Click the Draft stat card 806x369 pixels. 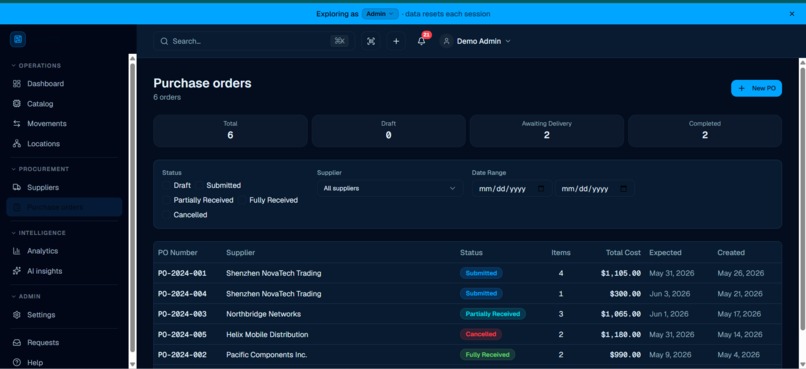pyautogui.click(x=389, y=131)
